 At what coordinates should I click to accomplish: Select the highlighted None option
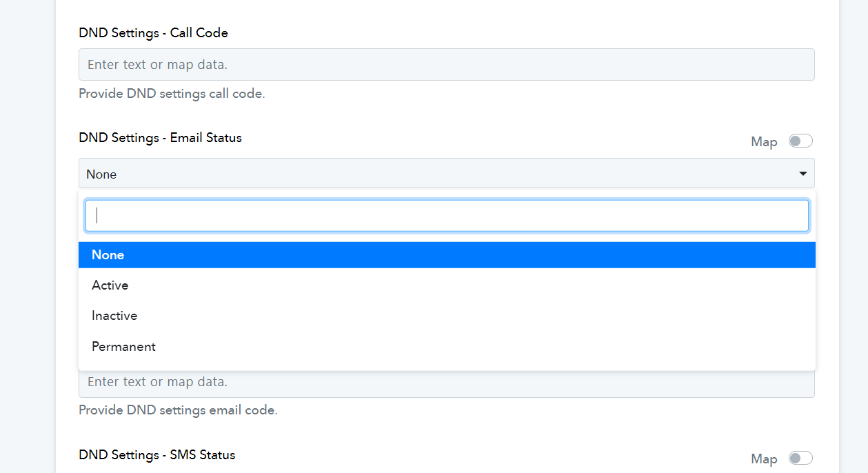tap(446, 255)
